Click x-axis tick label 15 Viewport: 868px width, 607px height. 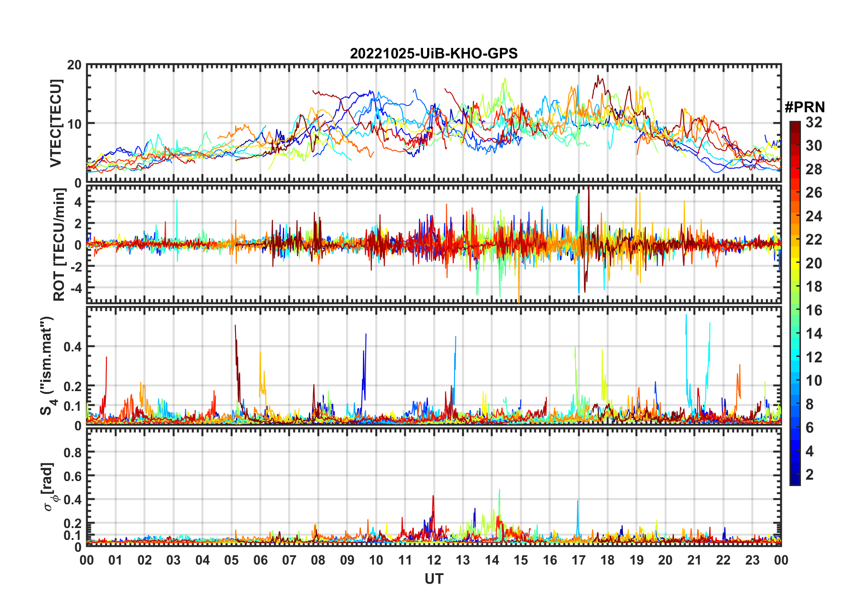click(521, 560)
